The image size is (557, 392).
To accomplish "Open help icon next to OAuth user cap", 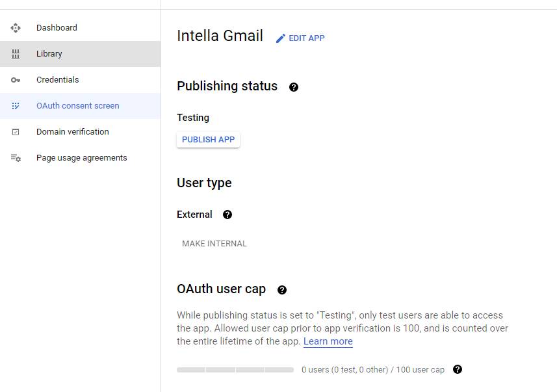I will click(x=282, y=290).
